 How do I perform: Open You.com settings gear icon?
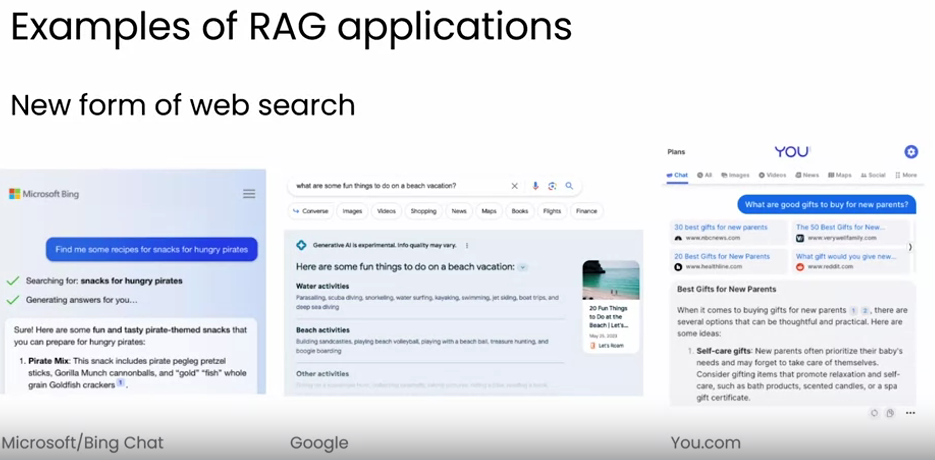911,152
